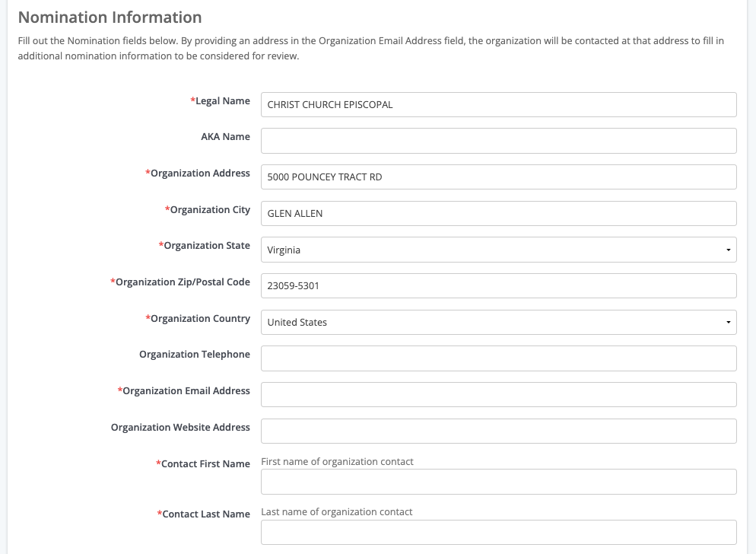Open the Organization Country dropdown
This screenshot has height=554, width=756.
(x=498, y=322)
